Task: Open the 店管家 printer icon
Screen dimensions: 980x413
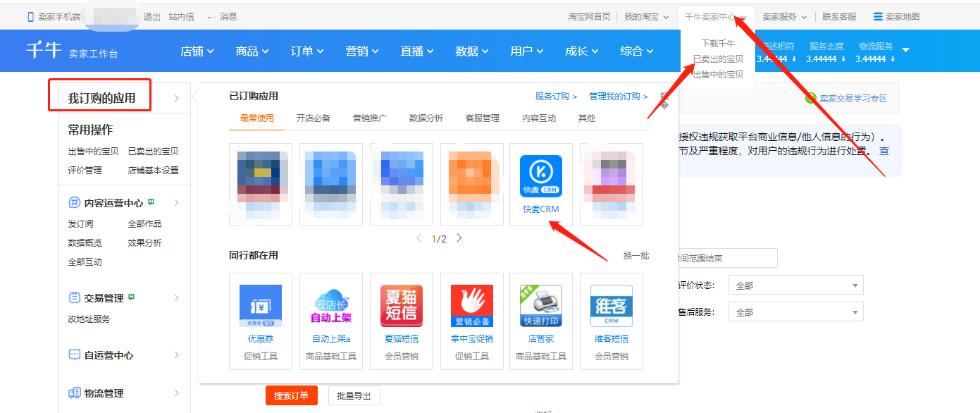Action: (x=541, y=306)
